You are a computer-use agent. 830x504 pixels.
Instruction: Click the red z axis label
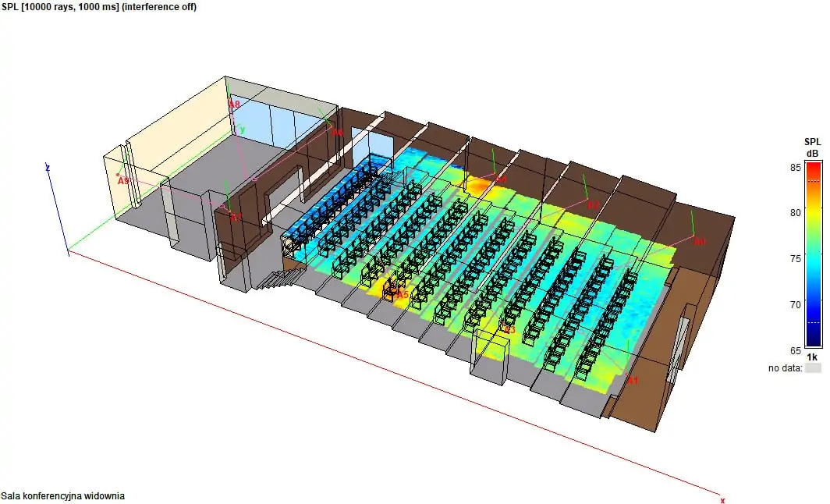48,167
